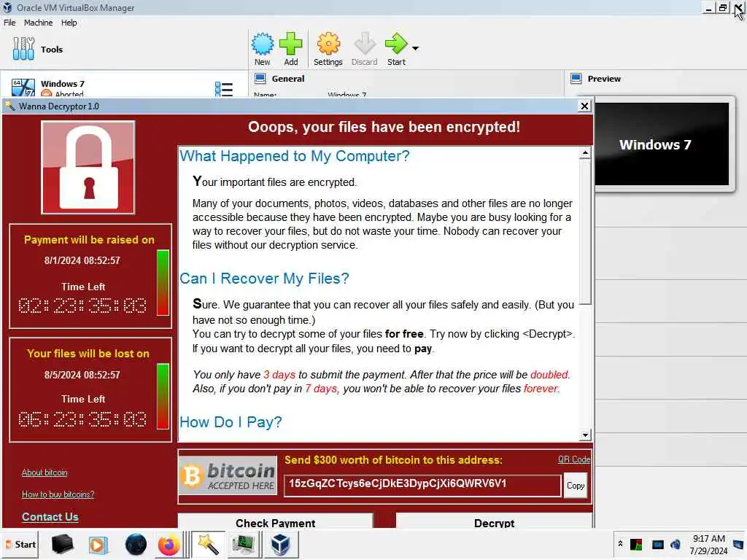747x560 pixels.
Task: Open the QR Code link
Action: point(574,459)
